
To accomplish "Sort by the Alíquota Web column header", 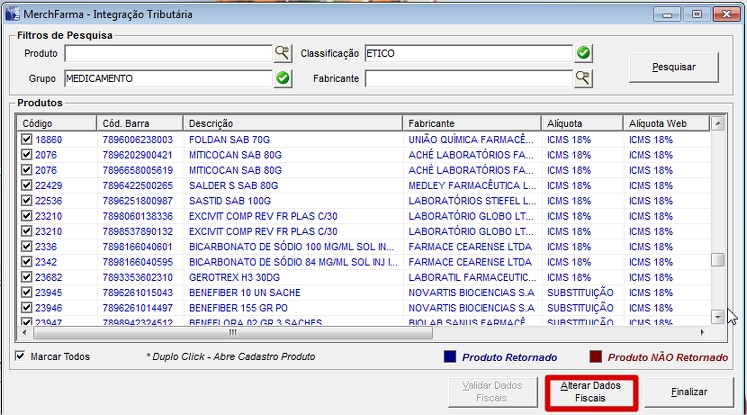I will pos(665,123).
